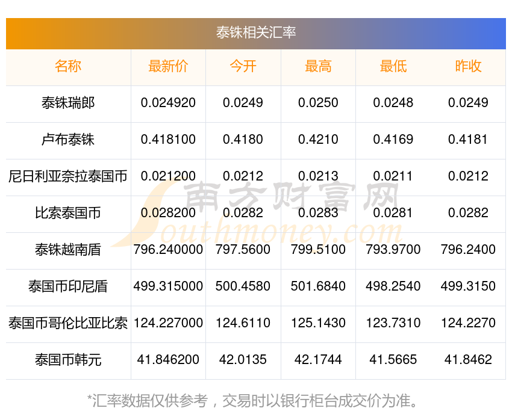Select the 最新价 column header

(168, 66)
